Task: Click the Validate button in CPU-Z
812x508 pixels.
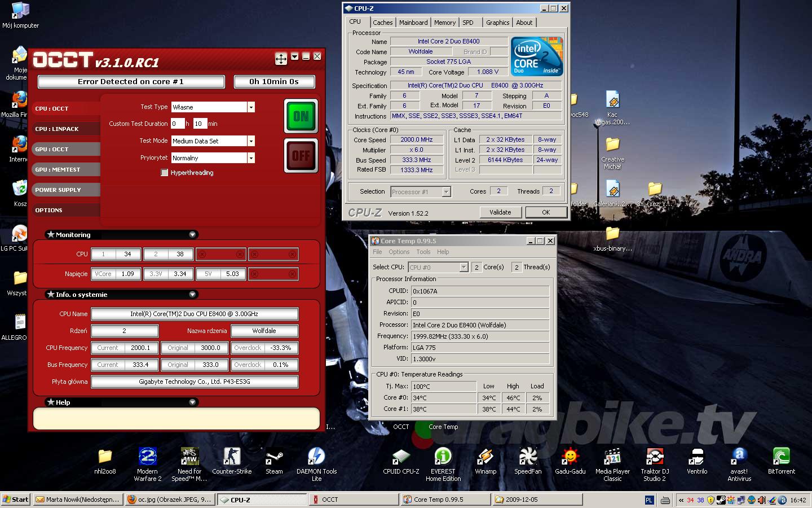Action: pos(500,212)
